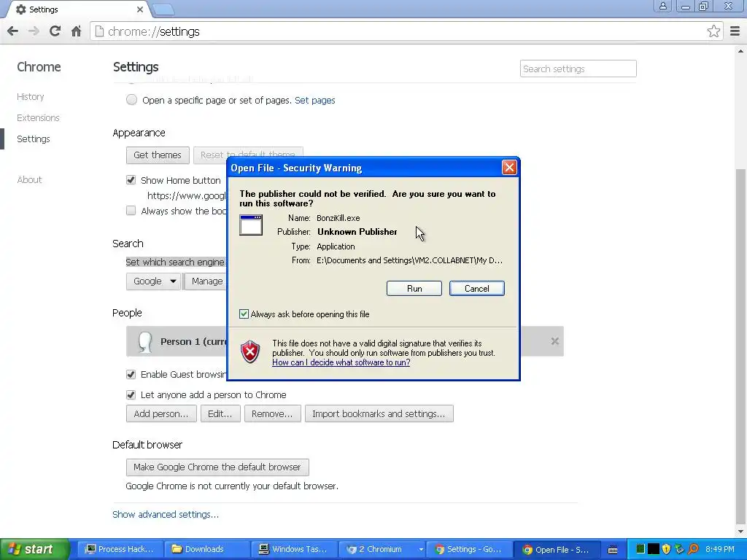
Task: Select Settings in the Chrome sidebar
Action: (x=34, y=139)
